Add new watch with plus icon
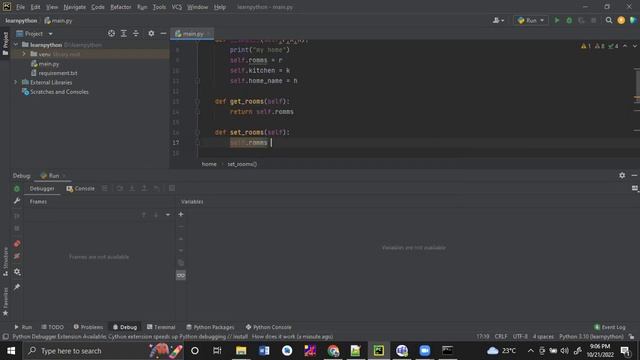This screenshot has width=640, height=360. [x=181, y=214]
